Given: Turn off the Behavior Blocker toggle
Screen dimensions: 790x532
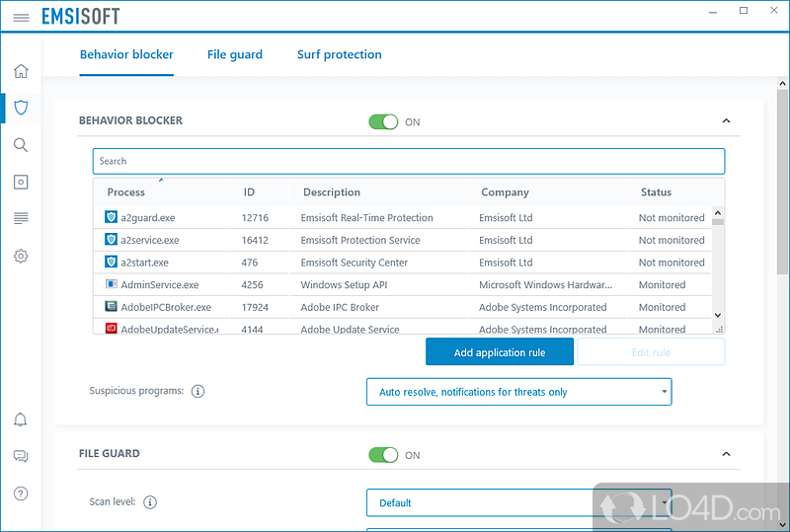Looking at the screenshot, I should 383,121.
